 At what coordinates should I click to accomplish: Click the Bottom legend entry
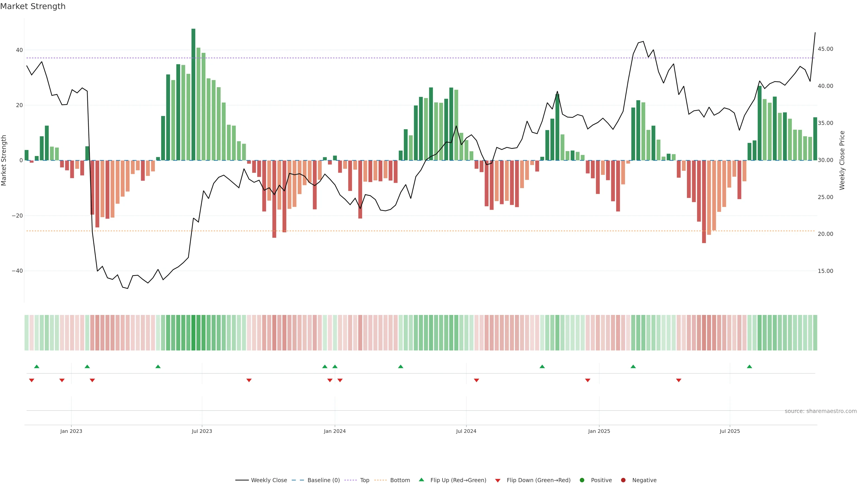(400, 480)
